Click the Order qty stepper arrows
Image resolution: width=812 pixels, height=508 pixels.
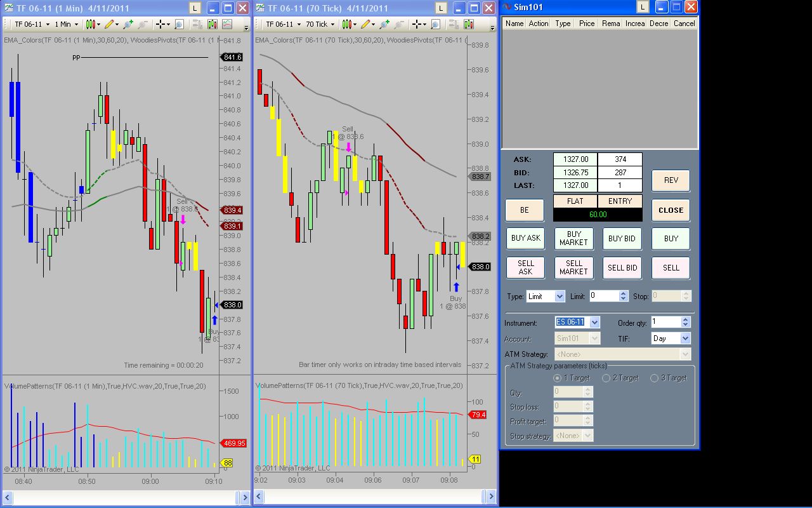coord(685,322)
